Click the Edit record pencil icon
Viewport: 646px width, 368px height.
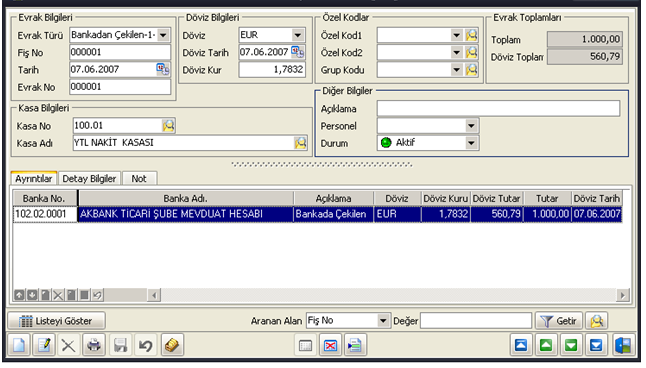click(44, 345)
